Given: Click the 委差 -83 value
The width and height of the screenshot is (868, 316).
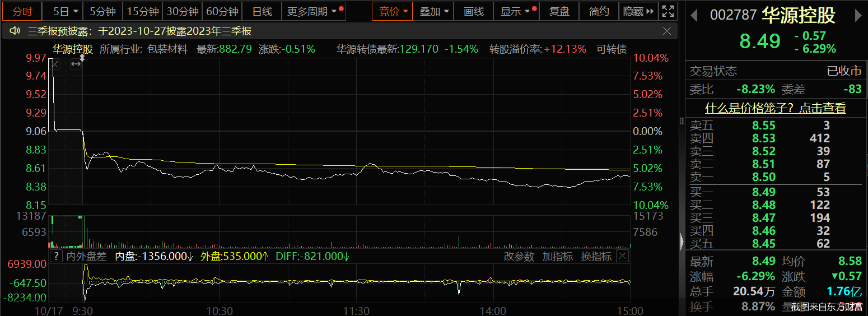Looking at the screenshot, I should pos(852,89).
